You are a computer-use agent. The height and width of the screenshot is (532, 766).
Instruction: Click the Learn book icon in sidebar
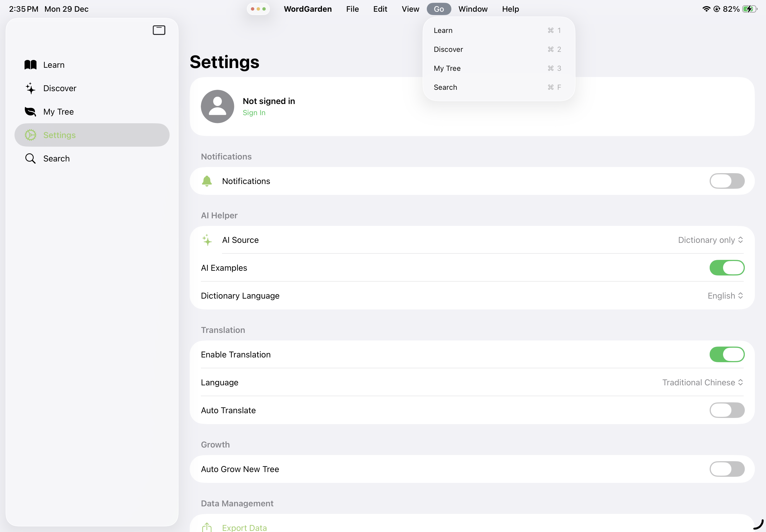[30, 65]
